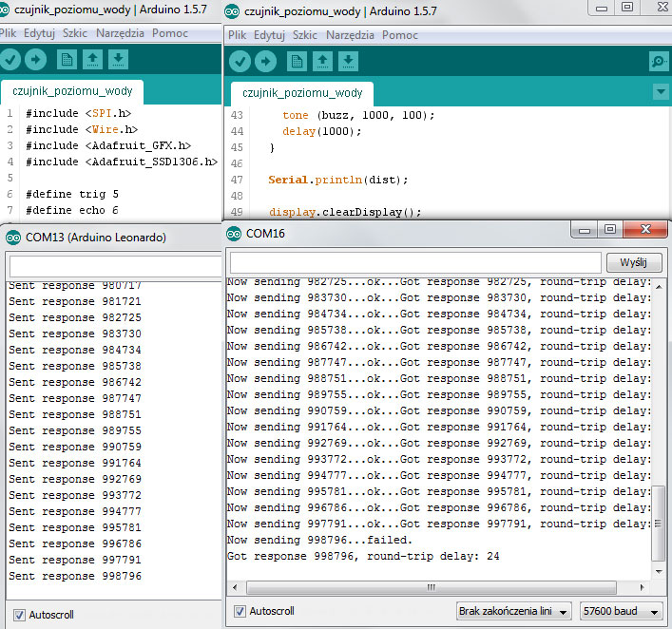Open Szkic menu in left Arduino window

click(x=76, y=32)
